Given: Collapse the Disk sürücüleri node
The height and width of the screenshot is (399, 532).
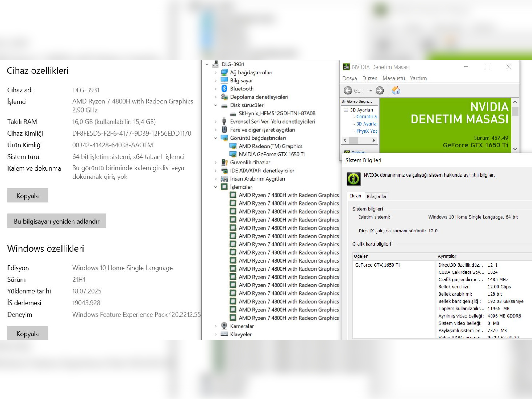Looking at the screenshot, I should coord(215,105).
